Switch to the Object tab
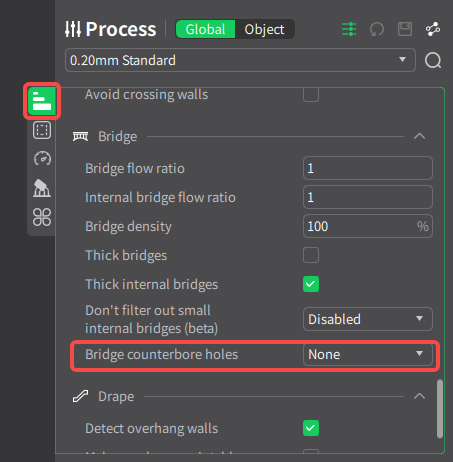This screenshot has height=462, width=453. click(264, 29)
